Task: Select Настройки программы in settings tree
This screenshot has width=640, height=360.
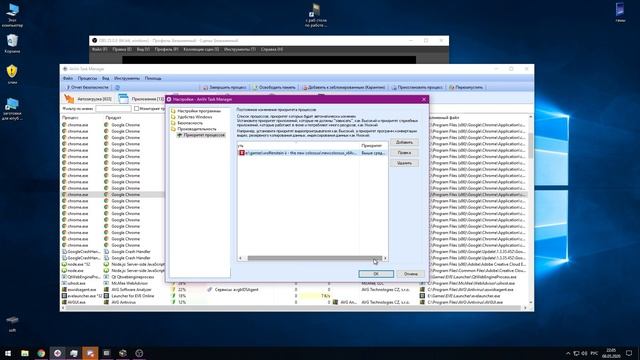Action: 198,111
